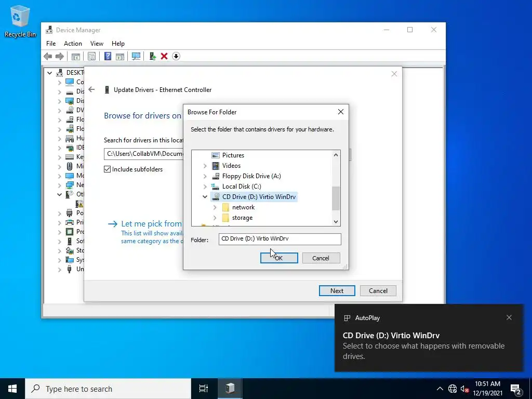Expand the storage folder chevron
The width and height of the screenshot is (532, 399).
[x=215, y=218]
